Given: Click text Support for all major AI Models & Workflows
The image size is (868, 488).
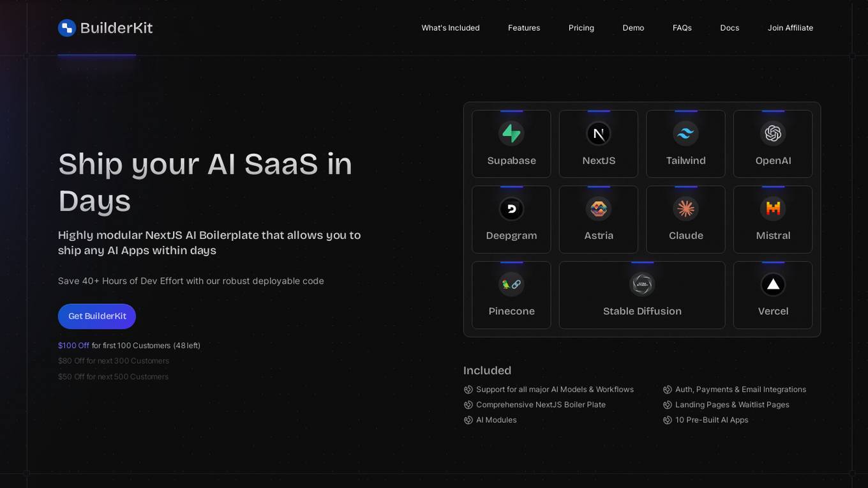Looking at the screenshot, I should pos(555,390).
